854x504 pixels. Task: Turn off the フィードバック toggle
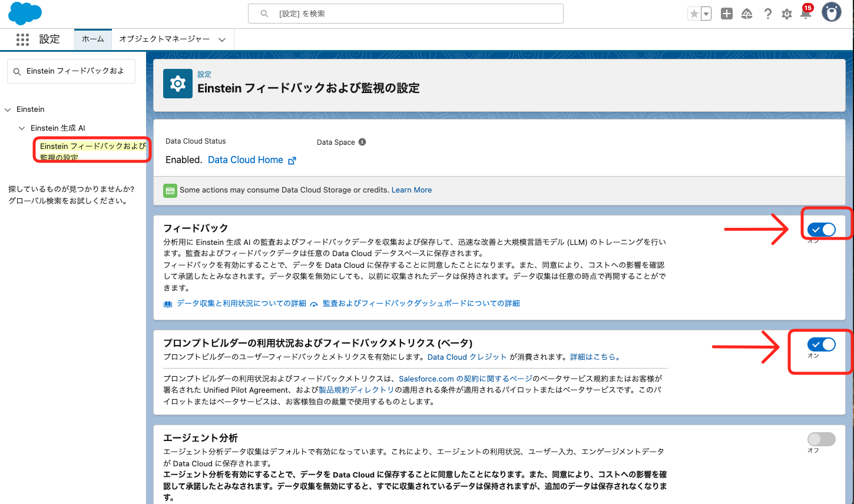pos(822,230)
